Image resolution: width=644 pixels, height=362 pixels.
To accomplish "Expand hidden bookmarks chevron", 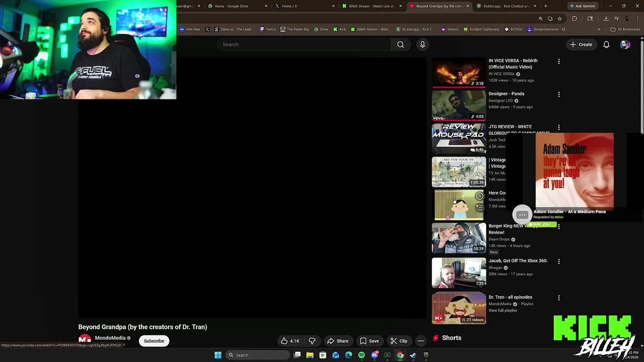I will coord(599,29).
